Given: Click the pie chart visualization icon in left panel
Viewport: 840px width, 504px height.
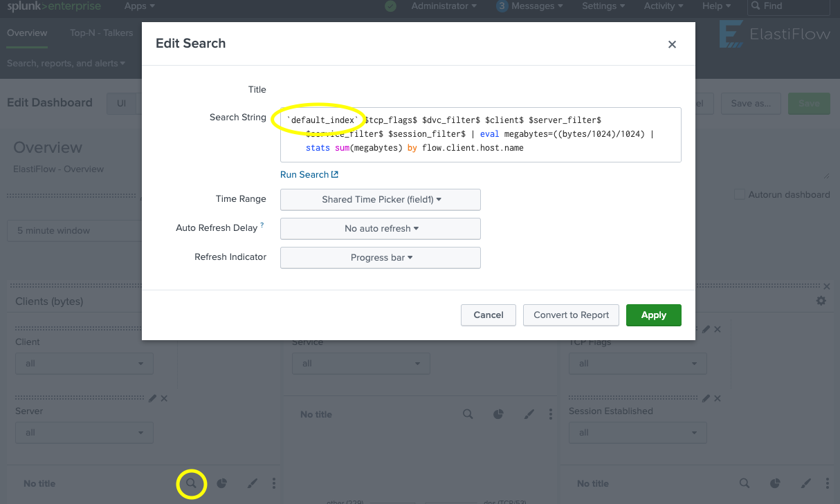Looking at the screenshot, I should point(222,483).
